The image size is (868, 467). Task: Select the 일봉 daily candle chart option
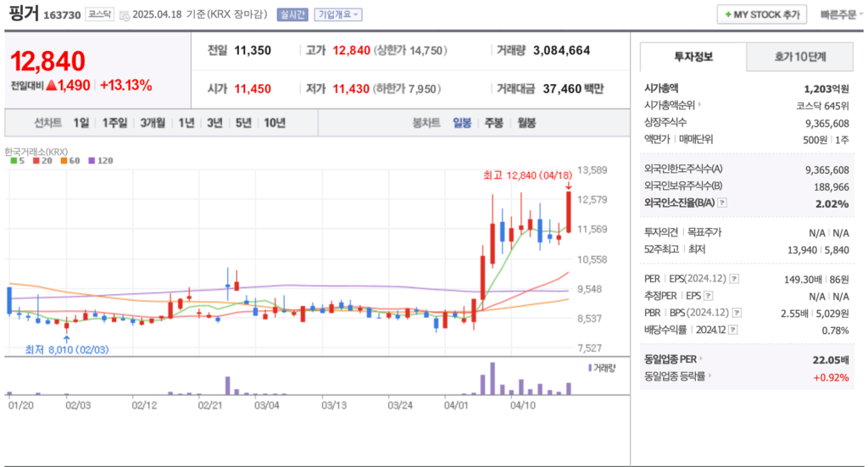(x=462, y=123)
